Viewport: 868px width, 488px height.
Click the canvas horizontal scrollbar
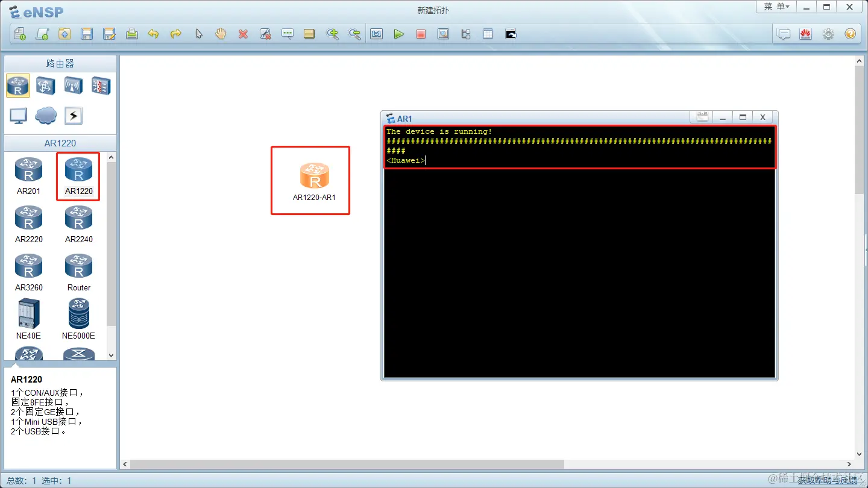click(347, 465)
